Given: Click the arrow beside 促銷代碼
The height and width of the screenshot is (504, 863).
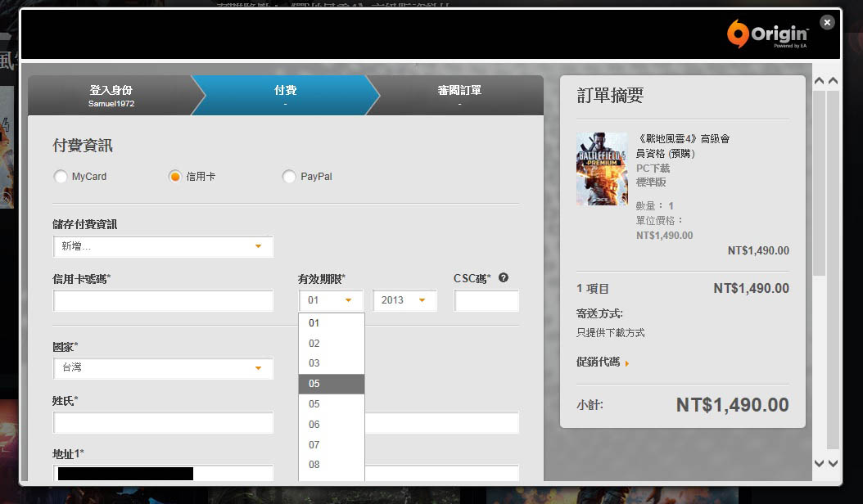Looking at the screenshot, I should (627, 363).
